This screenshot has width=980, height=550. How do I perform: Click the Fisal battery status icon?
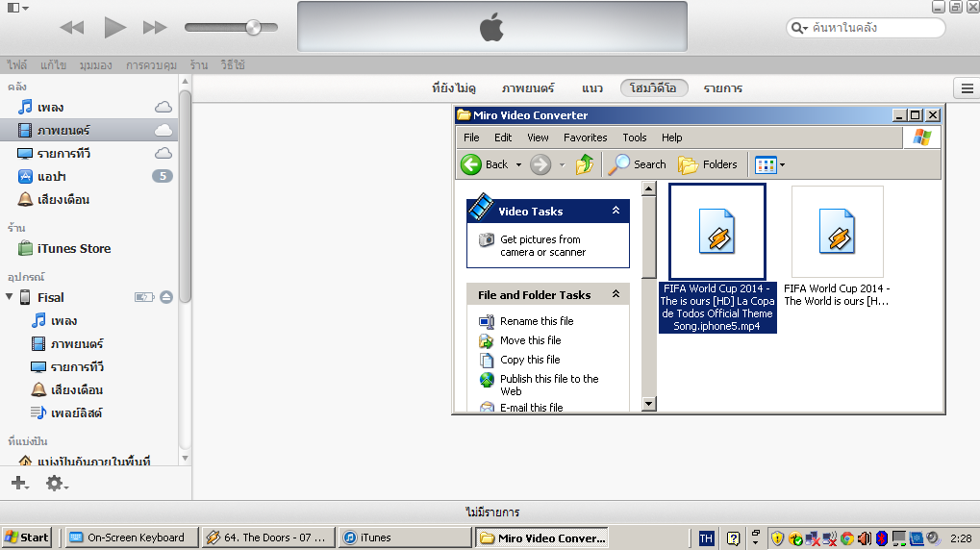(x=144, y=297)
